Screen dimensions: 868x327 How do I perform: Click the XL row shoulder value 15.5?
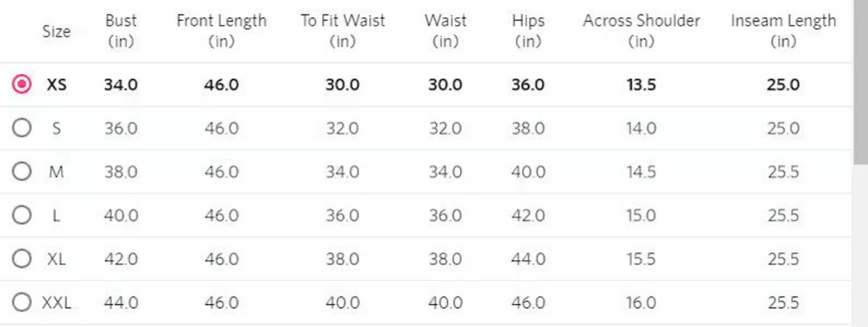(x=641, y=259)
